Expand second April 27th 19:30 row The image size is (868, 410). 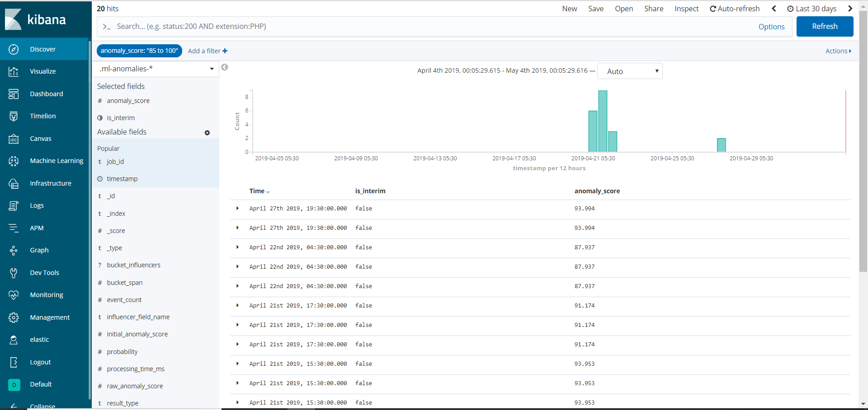pos(237,228)
